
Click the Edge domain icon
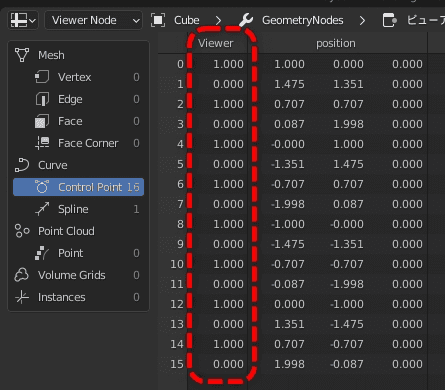(x=42, y=99)
